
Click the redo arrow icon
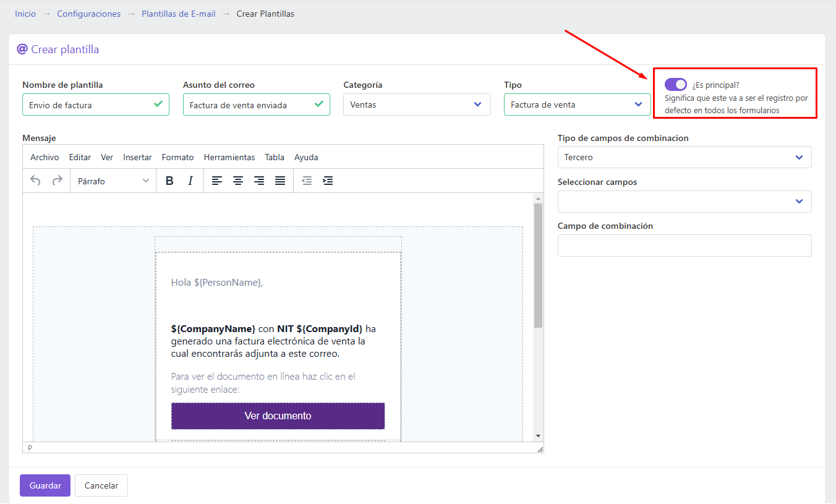[57, 181]
